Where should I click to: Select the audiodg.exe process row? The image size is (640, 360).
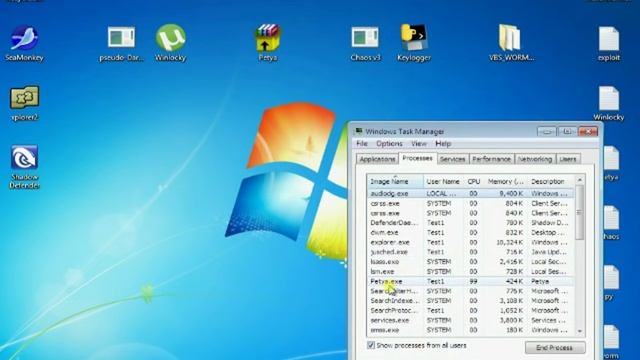pos(471,193)
